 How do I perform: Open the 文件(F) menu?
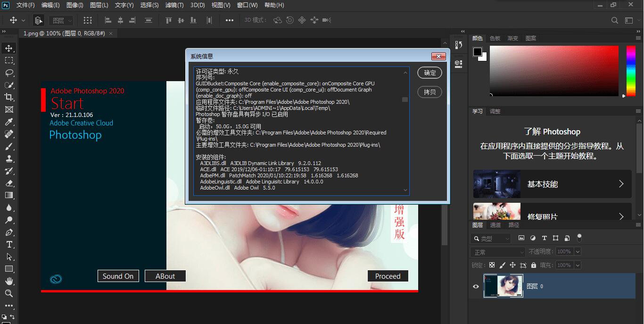point(25,5)
